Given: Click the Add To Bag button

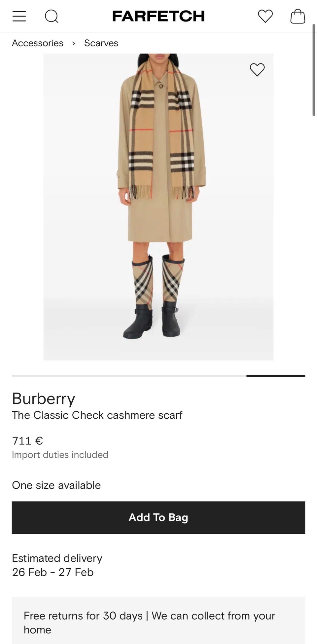Looking at the screenshot, I should tap(158, 517).
